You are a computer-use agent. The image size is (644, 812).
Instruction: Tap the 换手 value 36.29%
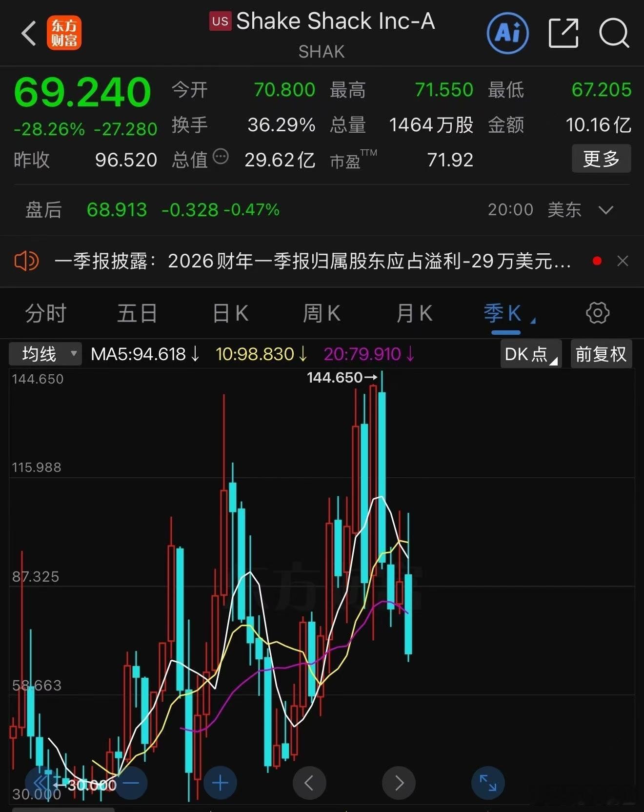point(282,125)
